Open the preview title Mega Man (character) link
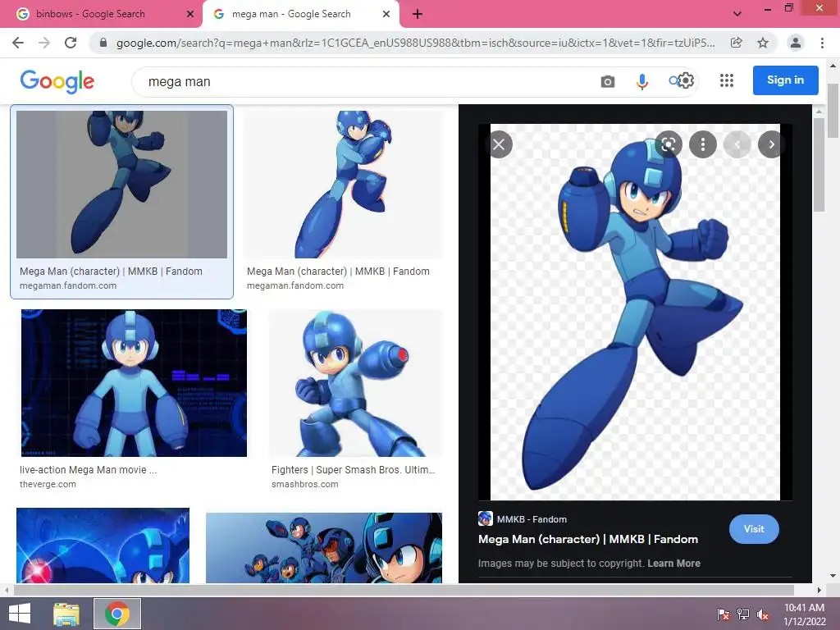This screenshot has width=840, height=630. click(587, 539)
